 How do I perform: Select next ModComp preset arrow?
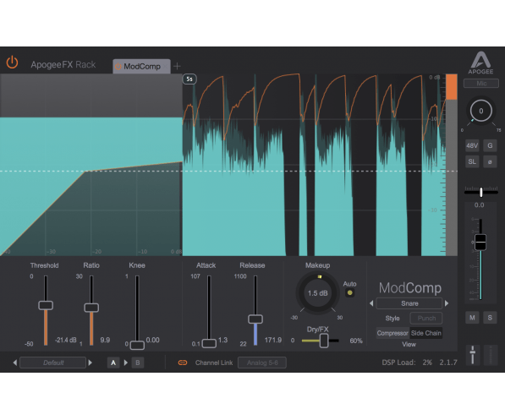point(447,303)
